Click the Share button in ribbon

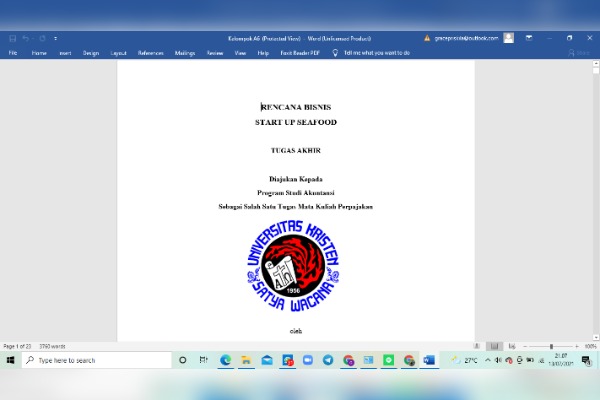(x=579, y=53)
